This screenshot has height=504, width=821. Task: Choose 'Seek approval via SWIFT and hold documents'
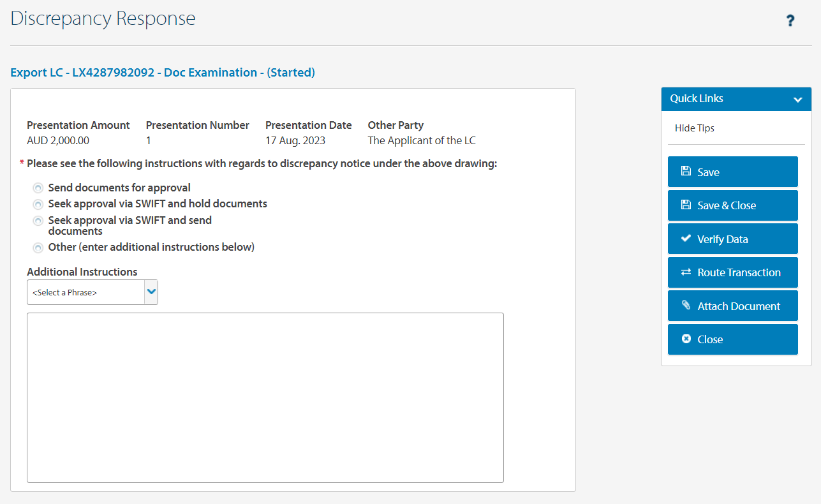(x=38, y=204)
